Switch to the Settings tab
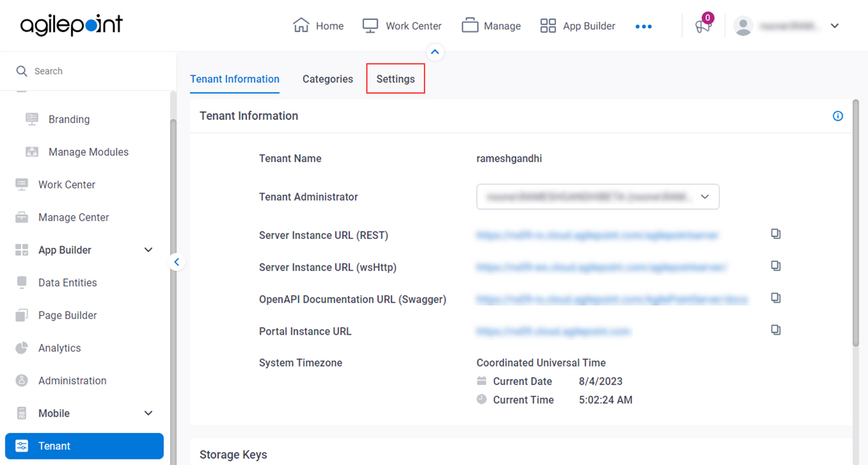 point(395,79)
